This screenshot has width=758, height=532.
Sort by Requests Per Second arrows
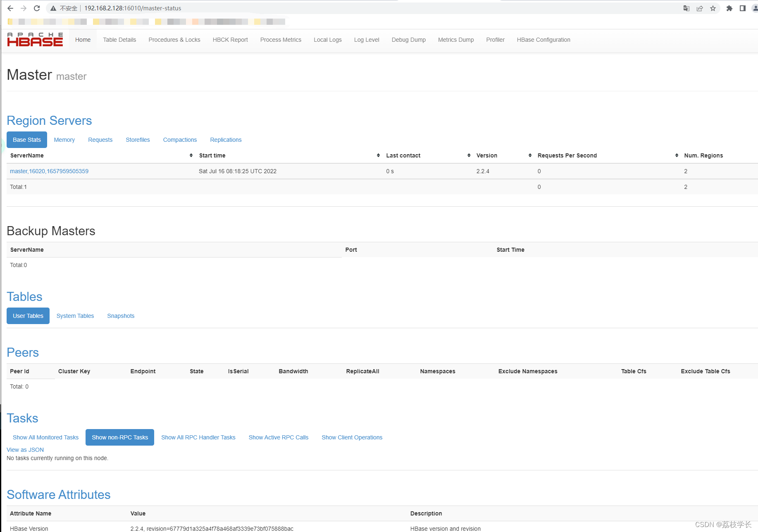tap(677, 155)
